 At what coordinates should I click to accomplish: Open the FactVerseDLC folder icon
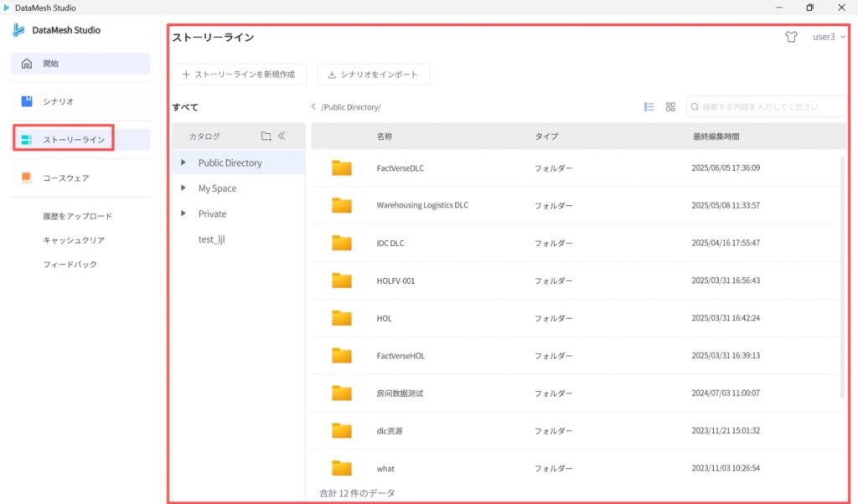[341, 168]
